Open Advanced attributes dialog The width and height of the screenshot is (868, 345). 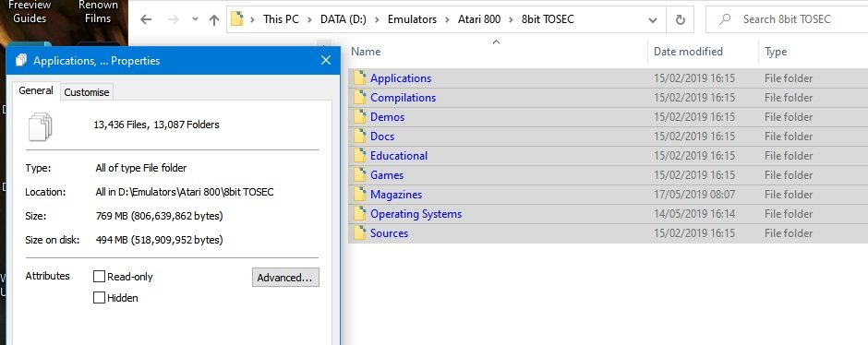click(x=285, y=278)
